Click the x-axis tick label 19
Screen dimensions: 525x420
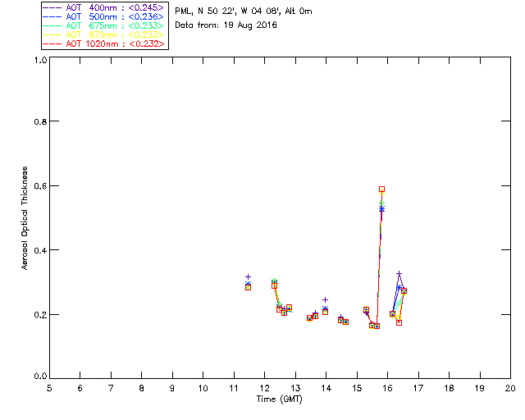click(x=480, y=388)
